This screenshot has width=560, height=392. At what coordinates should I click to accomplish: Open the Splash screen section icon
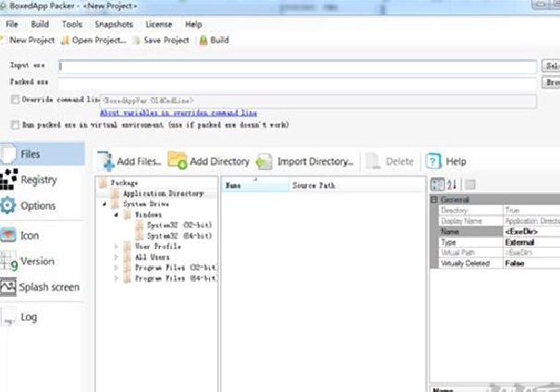coord(8,287)
